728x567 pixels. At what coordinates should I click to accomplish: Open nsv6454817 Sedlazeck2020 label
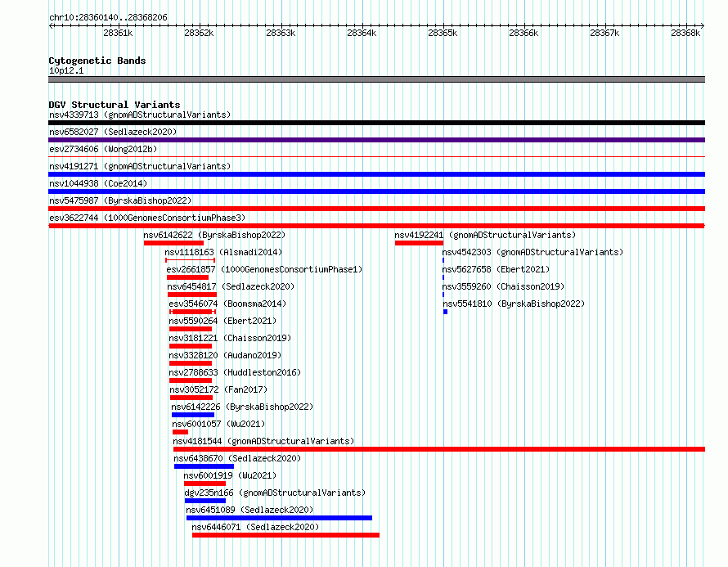pyautogui.click(x=231, y=286)
